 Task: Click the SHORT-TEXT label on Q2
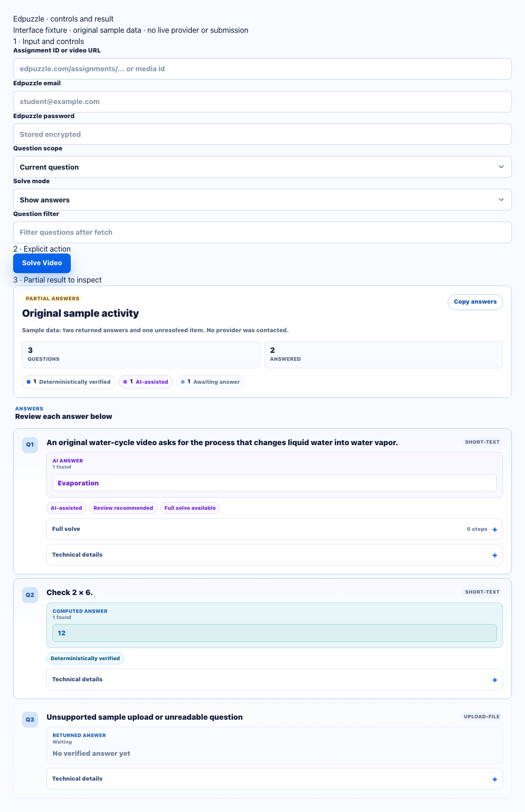482,592
